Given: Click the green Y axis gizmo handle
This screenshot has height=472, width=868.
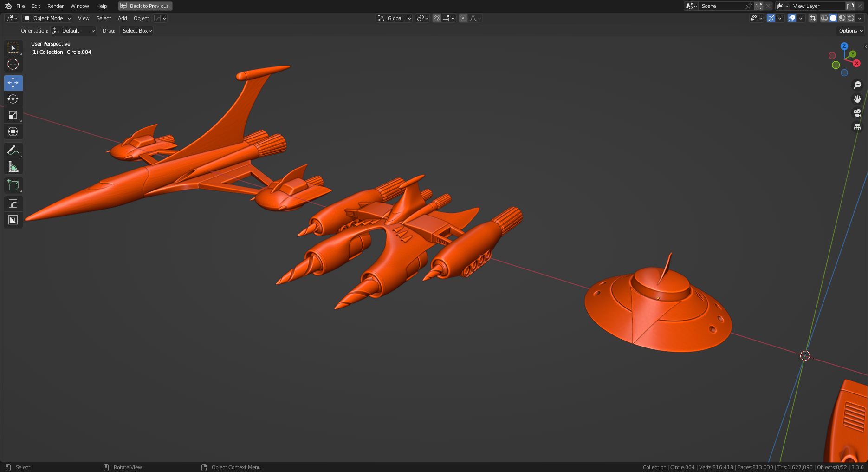Looking at the screenshot, I should click(853, 54).
